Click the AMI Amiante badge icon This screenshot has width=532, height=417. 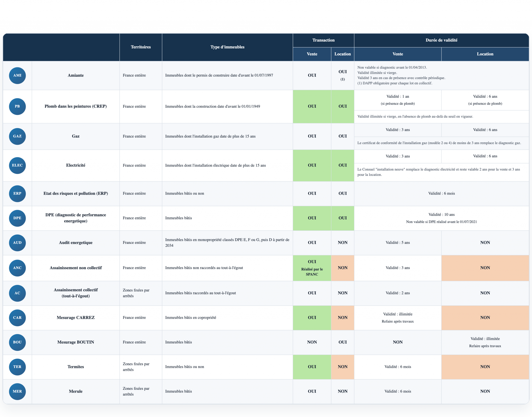point(17,75)
